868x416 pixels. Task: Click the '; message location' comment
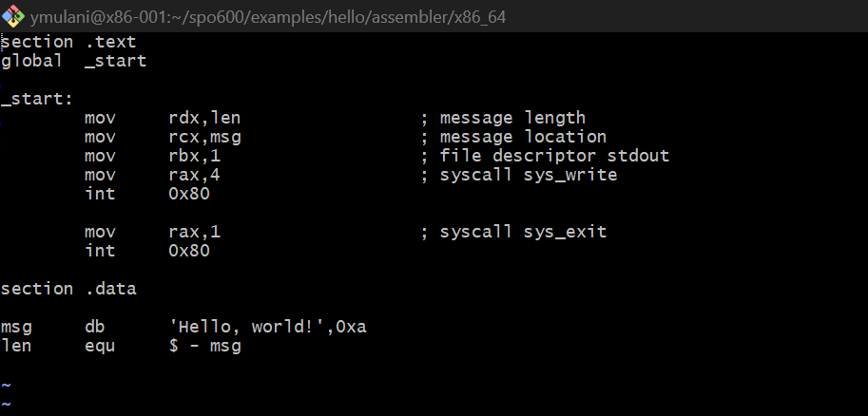click(x=513, y=137)
